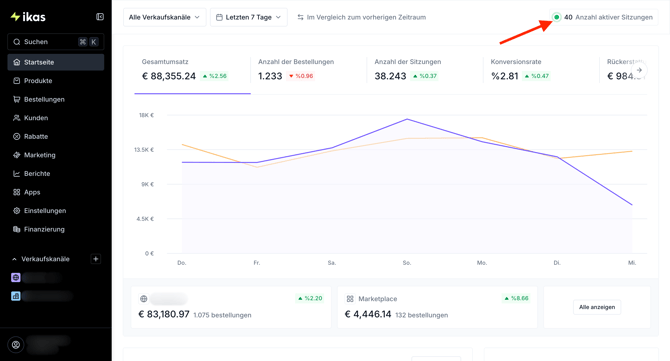The width and height of the screenshot is (670, 361).
Task: Open Marketing in sidebar
Action: point(56,155)
